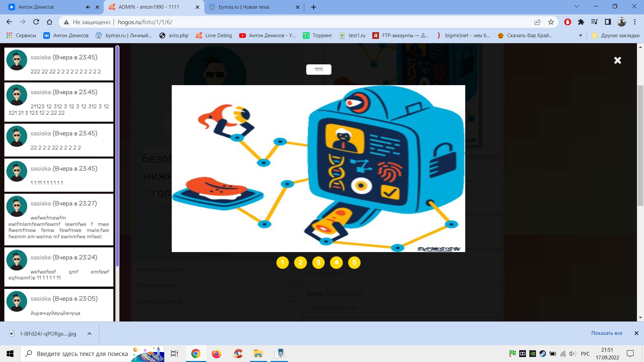Go to browser home page icon
The width and height of the screenshot is (644, 362).
coord(49,22)
